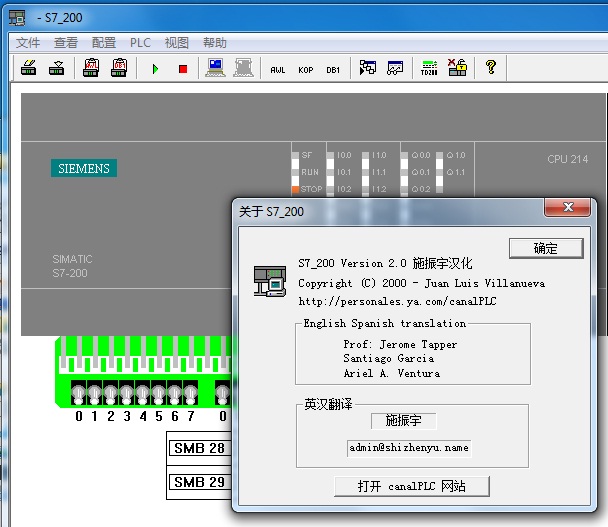Confirm the About dialog with 确定

546,248
